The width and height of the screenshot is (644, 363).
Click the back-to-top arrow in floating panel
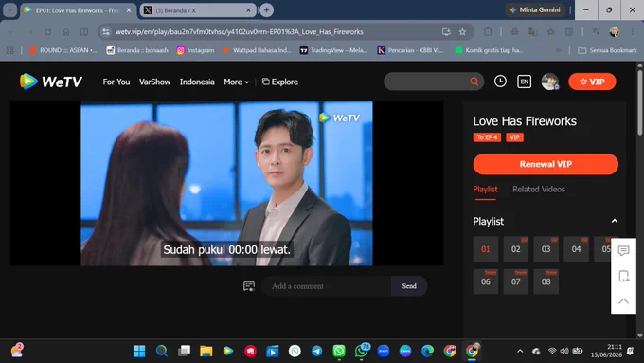point(623,301)
